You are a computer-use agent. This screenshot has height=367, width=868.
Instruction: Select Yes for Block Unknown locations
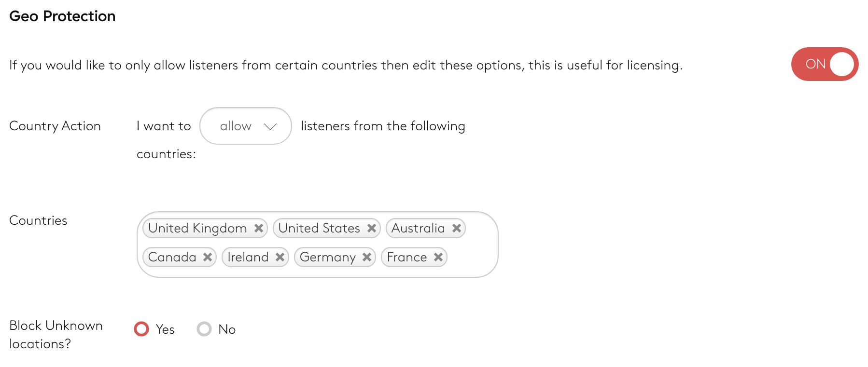[x=141, y=329]
